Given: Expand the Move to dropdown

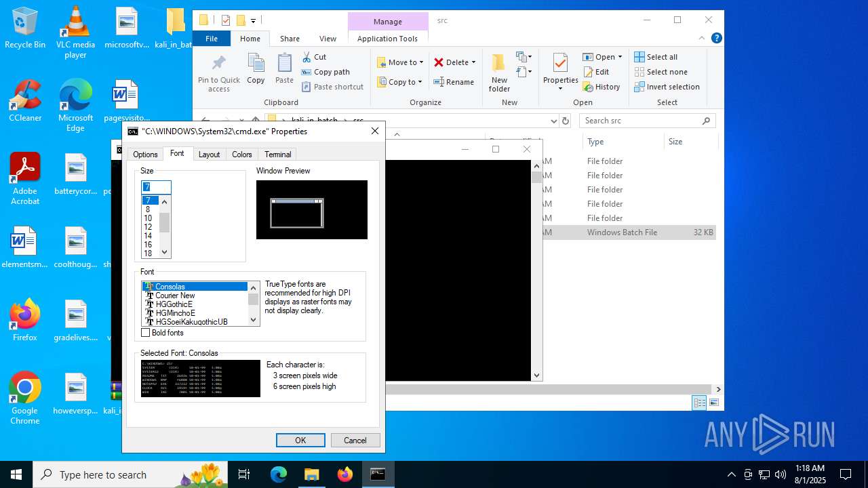Looking at the screenshot, I should tap(421, 62).
